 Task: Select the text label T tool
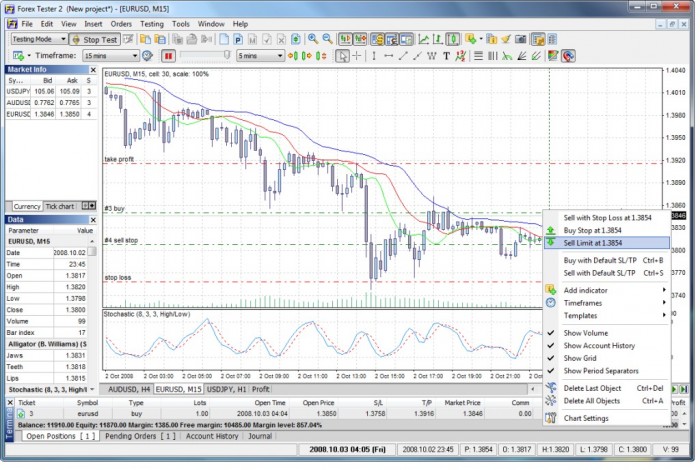tap(446, 56)
